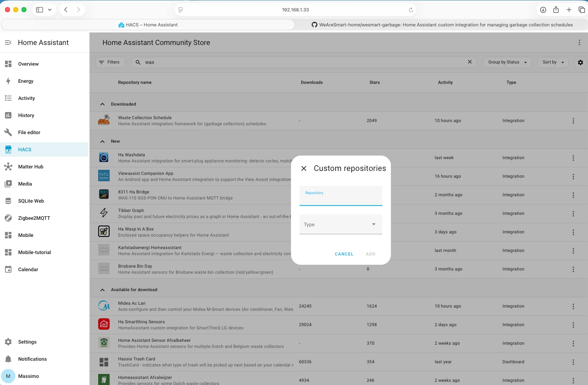Open the HACS top-right overflow menu
Viewport: 588px width, 385px height.
[579, 43]
